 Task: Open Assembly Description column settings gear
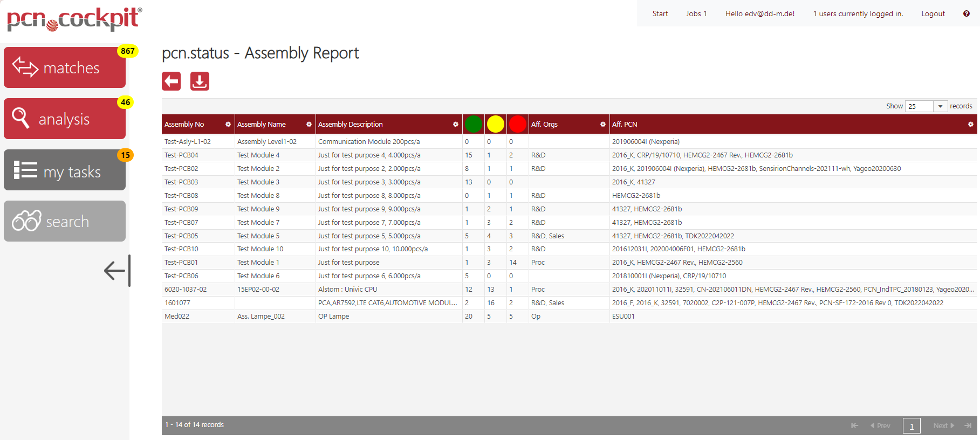[456, 125]
